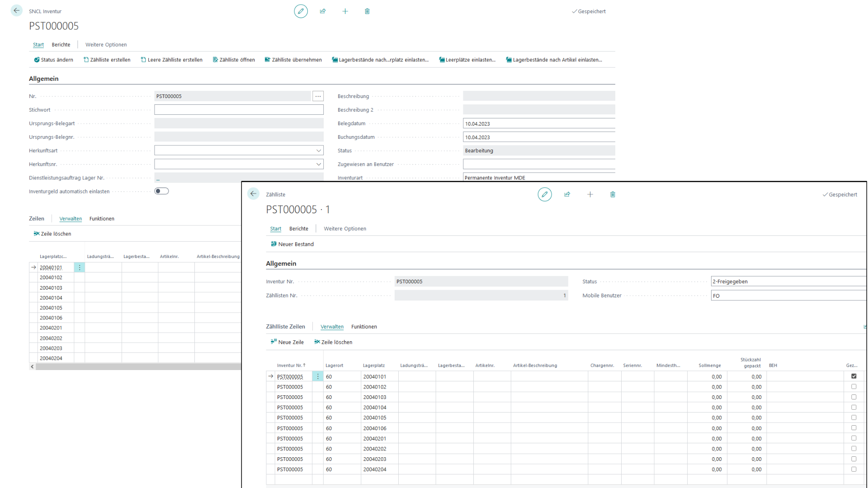
Task: Click Lagerbestände nach Artikel einlasten action
Action: tap(554, 60)
